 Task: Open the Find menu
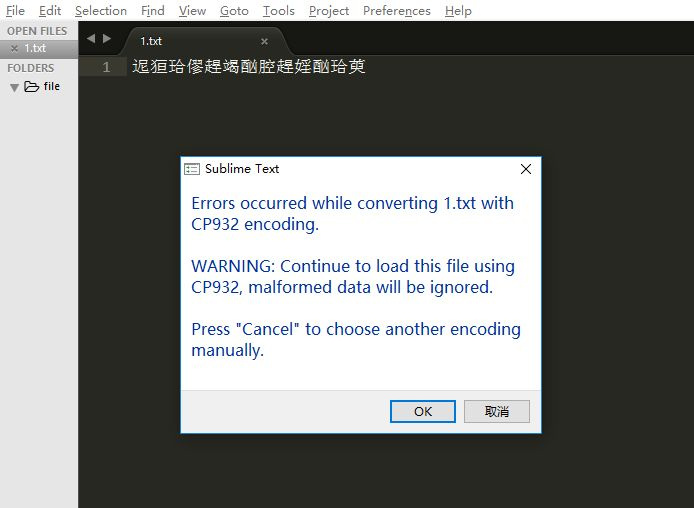pyautogui.click(x=153, y=11)
